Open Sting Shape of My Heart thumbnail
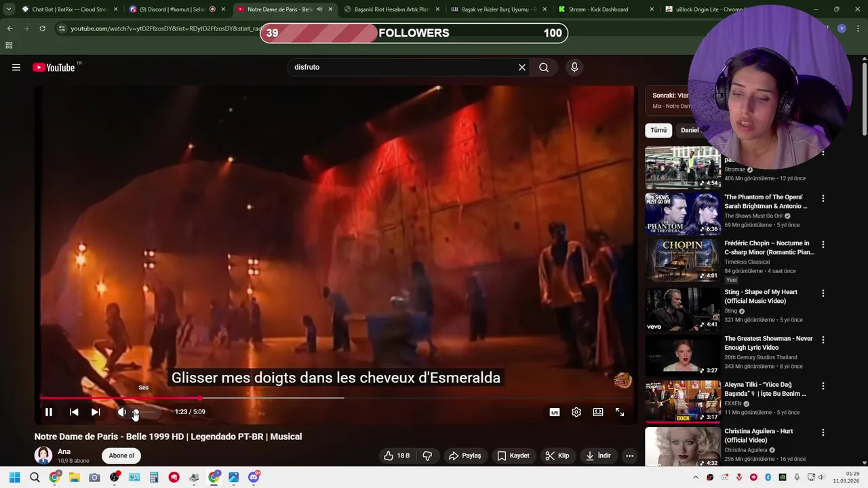The width and height of the screenshot is (868, 488). pyautogui.click(x=683, y=309)
